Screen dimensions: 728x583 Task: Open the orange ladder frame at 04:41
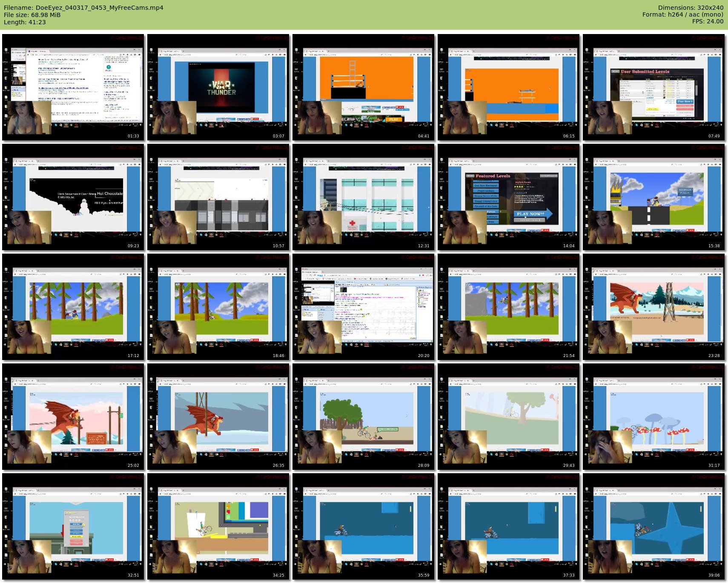[x=364, y=87]
